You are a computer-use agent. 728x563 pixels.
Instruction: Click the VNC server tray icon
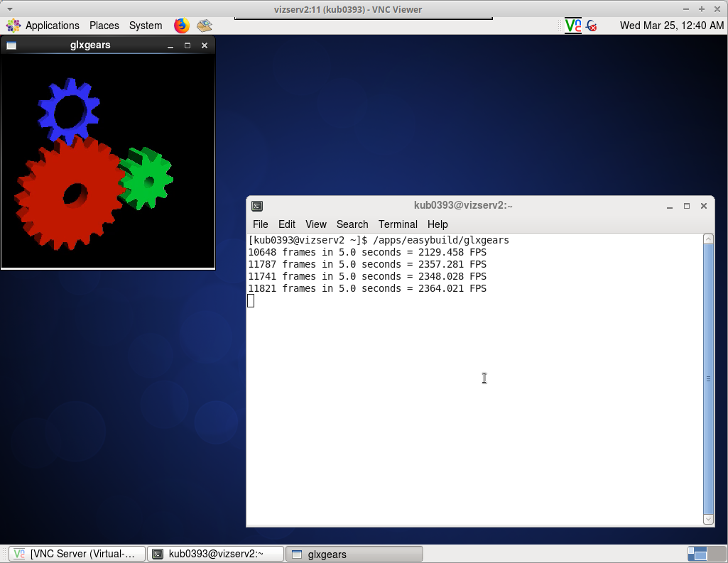tap(573, 26)
